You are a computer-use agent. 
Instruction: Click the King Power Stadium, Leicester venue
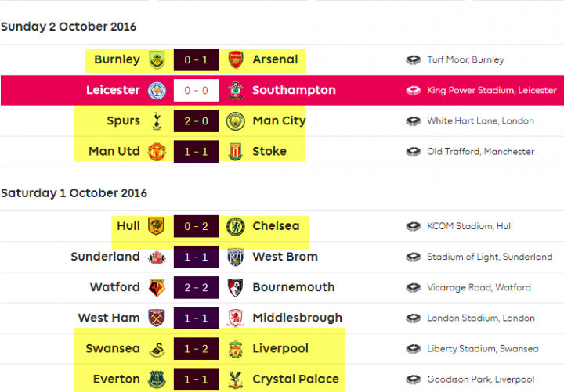pyautogui.click(x=492, y=90)
